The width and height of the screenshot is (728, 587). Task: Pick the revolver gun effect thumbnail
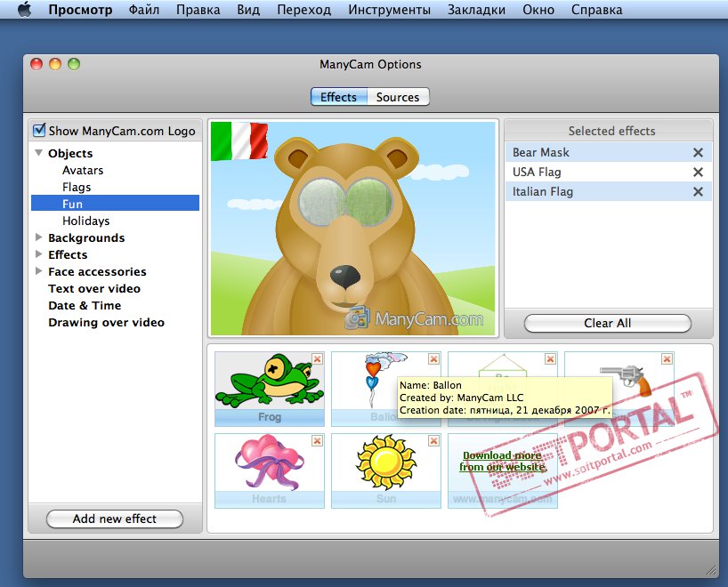[619, 389]
